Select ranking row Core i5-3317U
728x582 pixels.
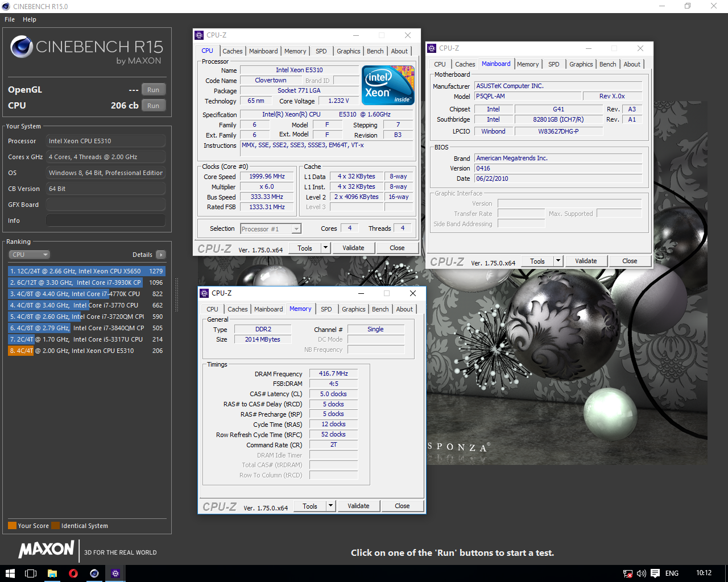coord(86,339)
